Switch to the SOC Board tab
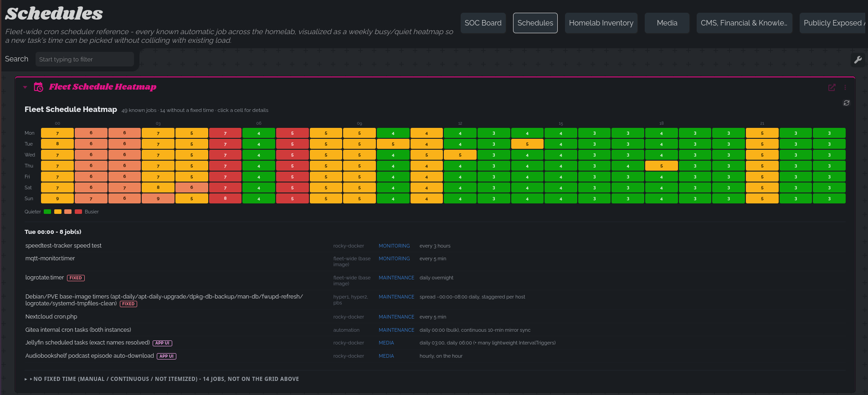This screenshot has width=868, height=395. coord(483,23)
